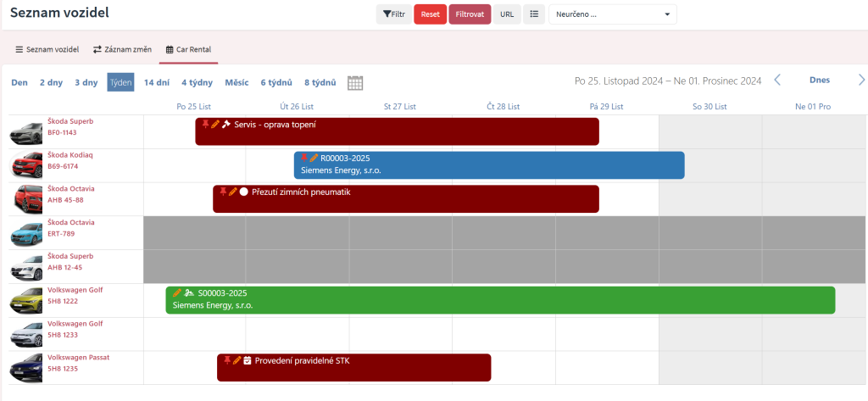Click the list view icon button
The width and height of the screenshot is (868, 401).
coord(533,14)
